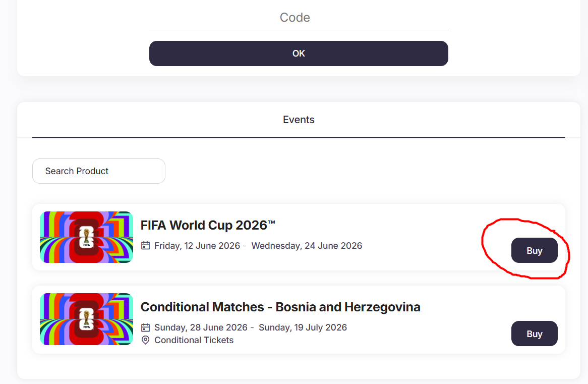Image resolution: width=588 pixels, height=384 pixels.
Task: Click the Conditional Matches - Bosnia and Herzegovina title
Action: pyautogui.click(x=280, y=307)
